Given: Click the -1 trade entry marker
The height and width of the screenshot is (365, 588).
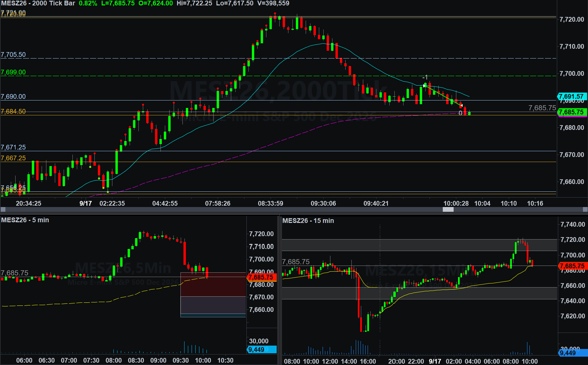Looking at the screenshot, I should tap(425, 77).
